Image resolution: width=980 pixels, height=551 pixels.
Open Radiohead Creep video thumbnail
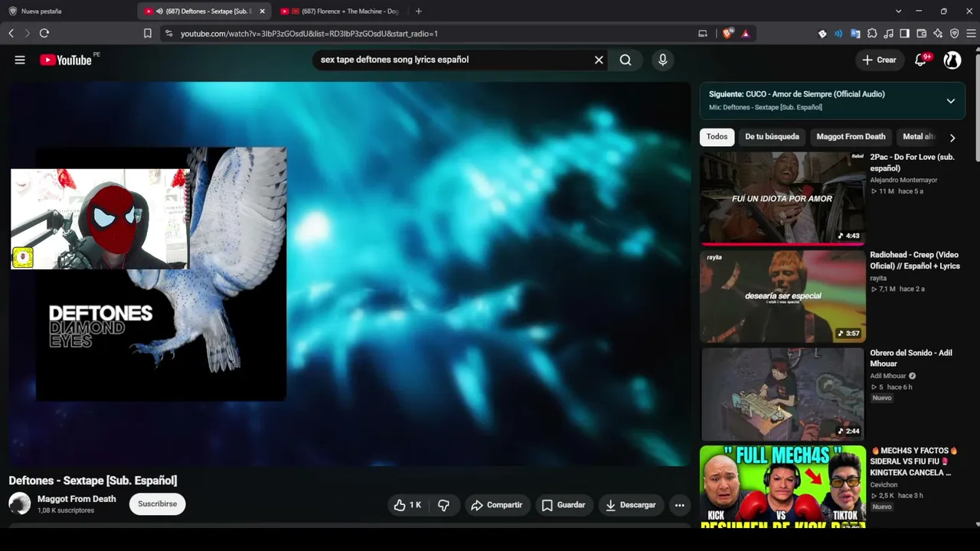point(782,296)
